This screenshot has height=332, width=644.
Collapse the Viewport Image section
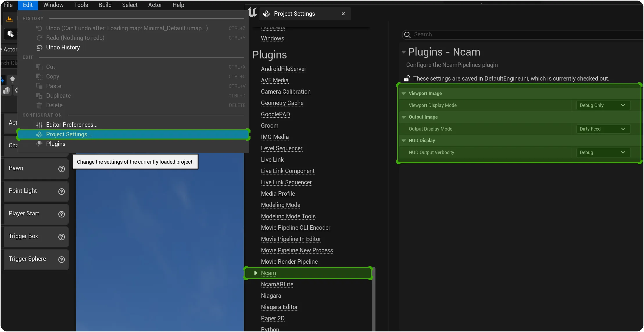click(x=404, y=93)
